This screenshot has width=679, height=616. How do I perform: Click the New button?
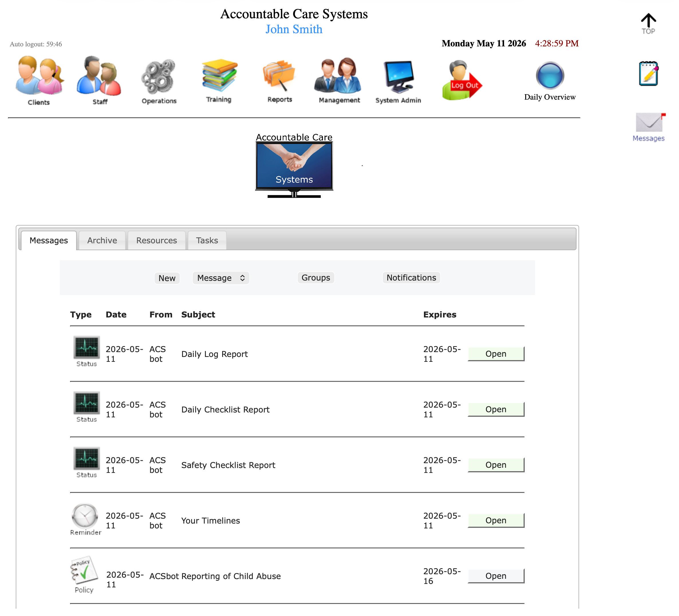[167, 278]
